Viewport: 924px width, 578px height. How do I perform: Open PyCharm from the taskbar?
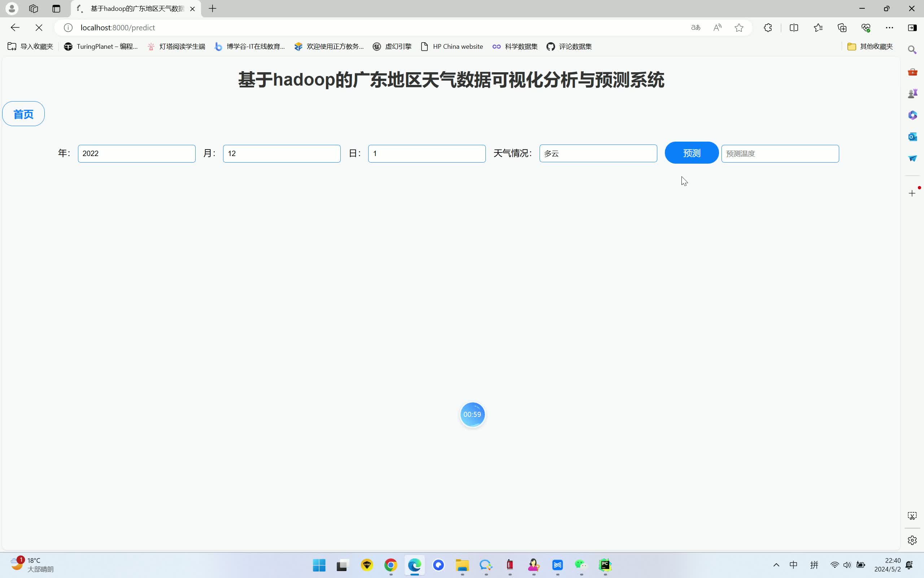click(605, 565)
